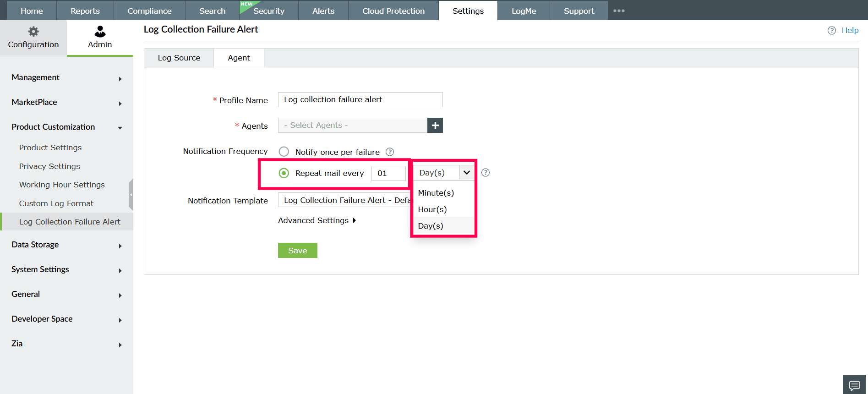Click the Profile Name input field
Image resolution: width=868 pixels, height=394 pixels.
point(360,99)
